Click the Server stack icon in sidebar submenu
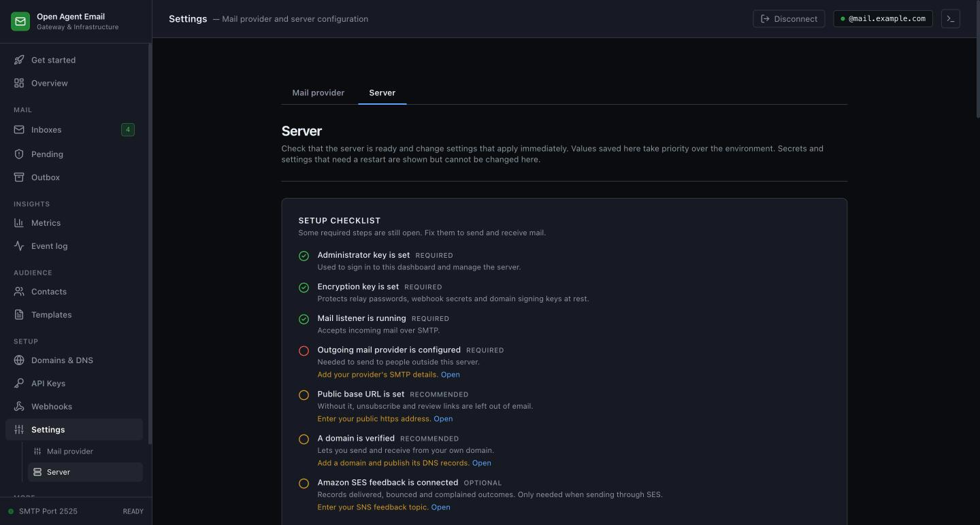Image resolution: width=980 pixels, height=525 pixels. (37, 472)
